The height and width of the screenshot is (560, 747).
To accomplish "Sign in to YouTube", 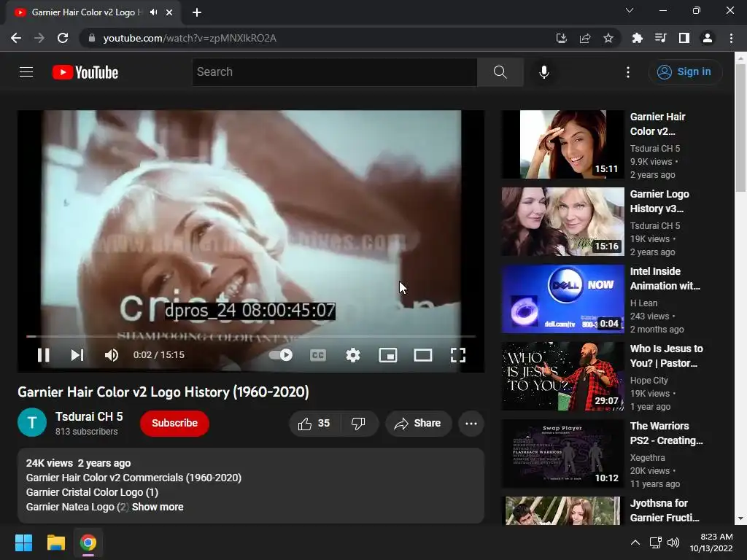I will coord(685,72).
